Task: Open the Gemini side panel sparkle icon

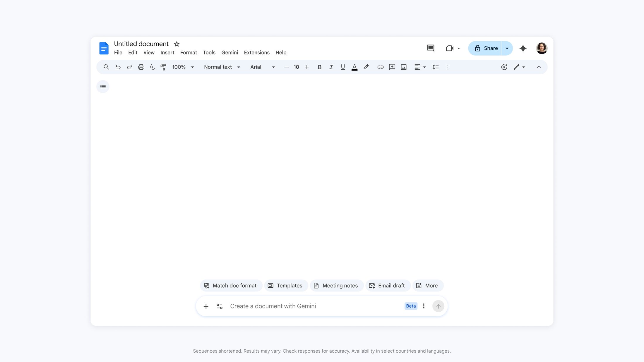Action: pyautogui.click(x=523, y=48)
